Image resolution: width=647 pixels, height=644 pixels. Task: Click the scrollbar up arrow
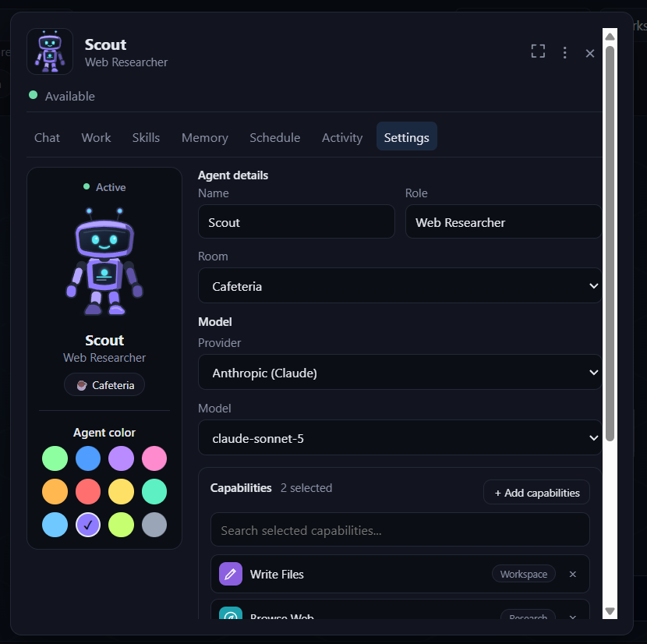pos(610,37)
